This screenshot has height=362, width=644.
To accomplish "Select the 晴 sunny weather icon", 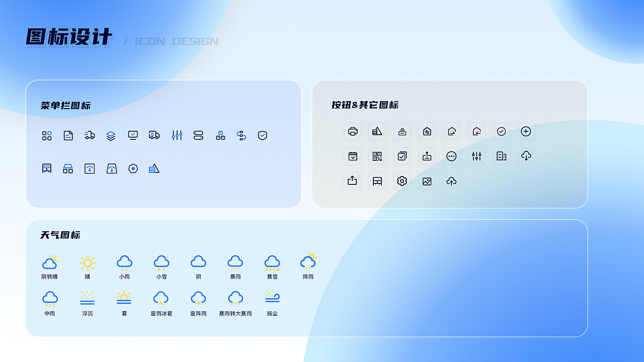I will [x=87, y=262].
